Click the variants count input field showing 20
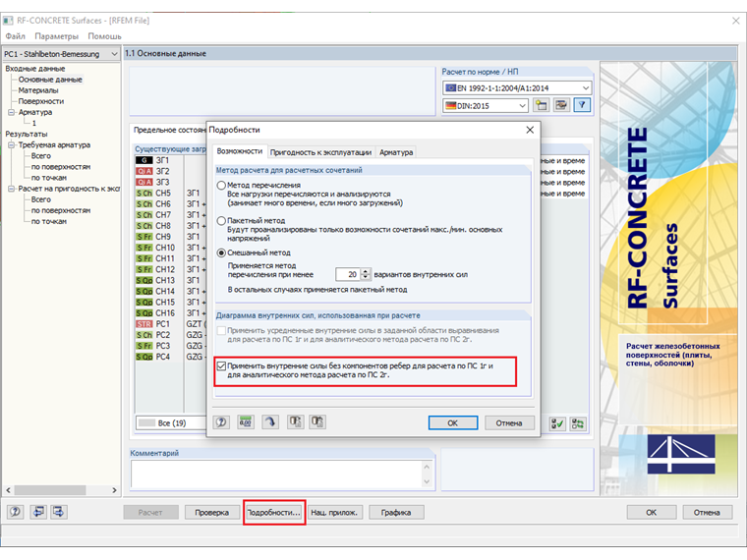 tap(348, 274)
